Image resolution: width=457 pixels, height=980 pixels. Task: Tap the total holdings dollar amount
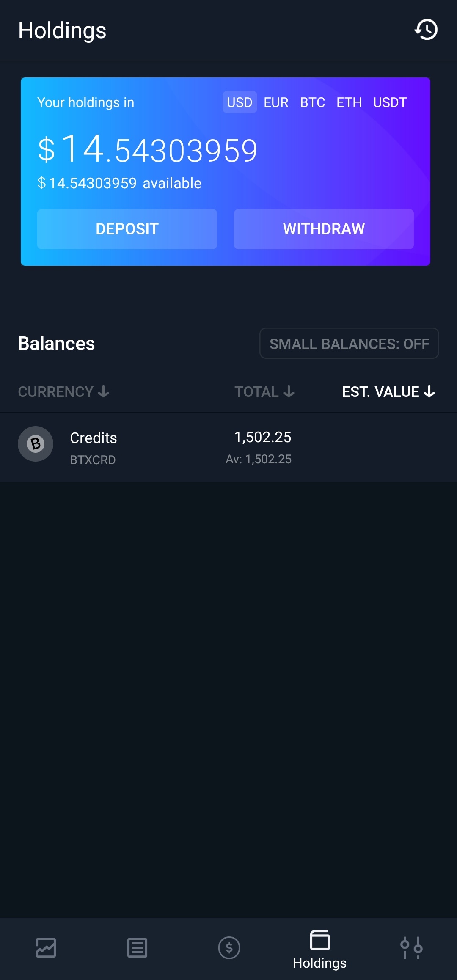(147, 150)
